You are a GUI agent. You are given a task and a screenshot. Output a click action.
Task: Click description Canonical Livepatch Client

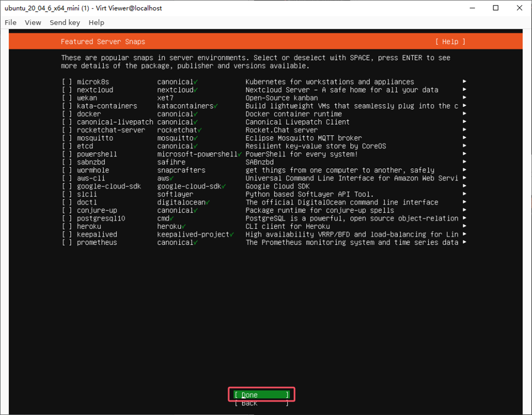(297, 122)
